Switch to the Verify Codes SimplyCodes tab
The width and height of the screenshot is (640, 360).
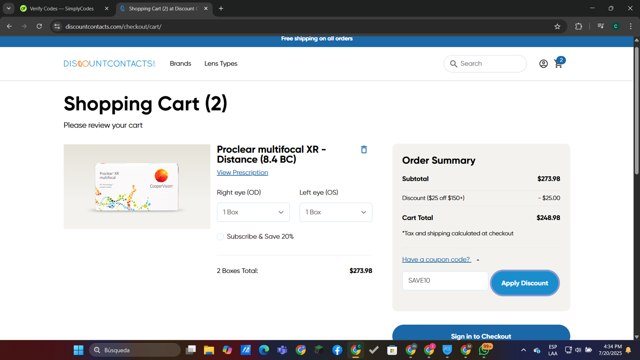[61, 9]
